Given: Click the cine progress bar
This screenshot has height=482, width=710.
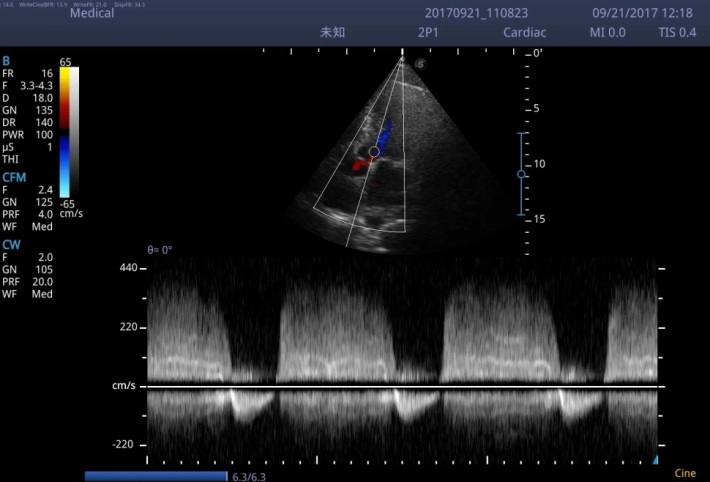Looking at the screenshot, I should pos(156,476).
